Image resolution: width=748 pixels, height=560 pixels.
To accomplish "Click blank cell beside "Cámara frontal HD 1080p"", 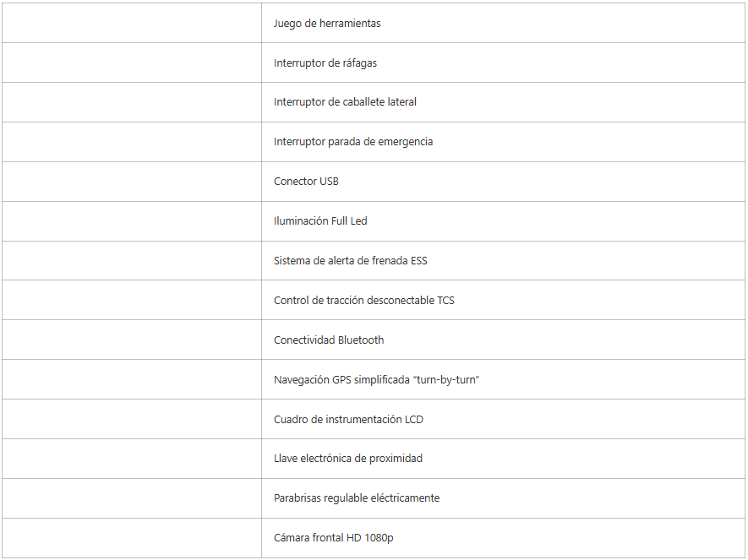I will [132, 538].
